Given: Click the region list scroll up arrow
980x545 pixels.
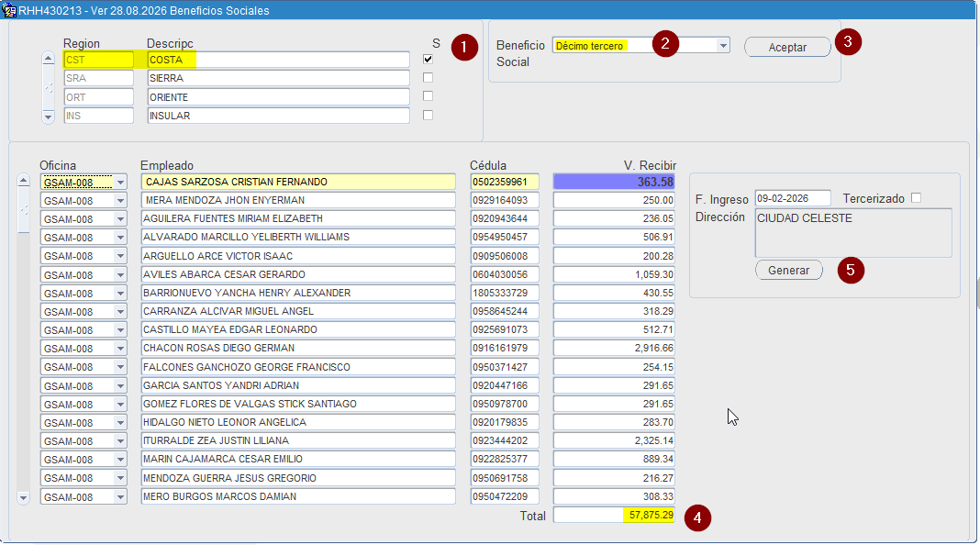Looking at the screenshot, I should coord(48,59).
